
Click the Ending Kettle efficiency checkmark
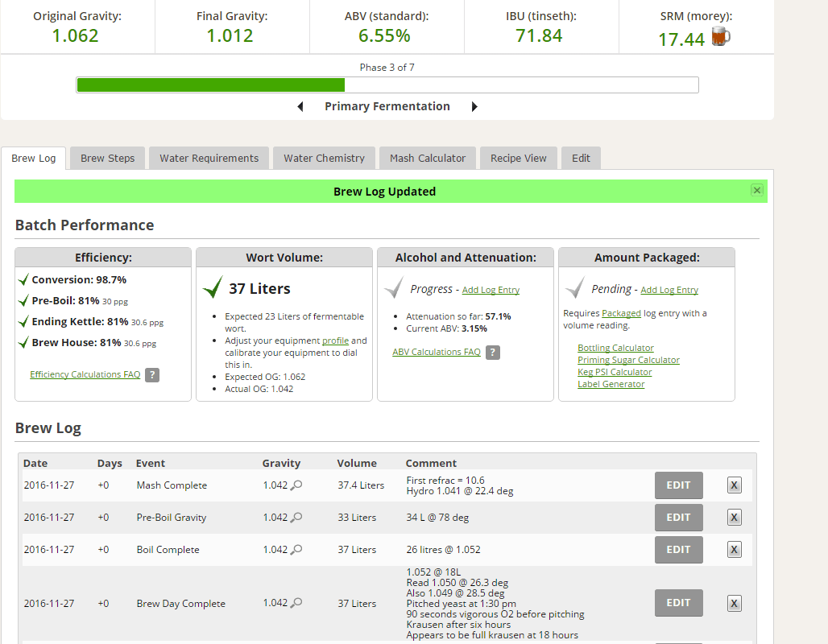pos(23,321)
